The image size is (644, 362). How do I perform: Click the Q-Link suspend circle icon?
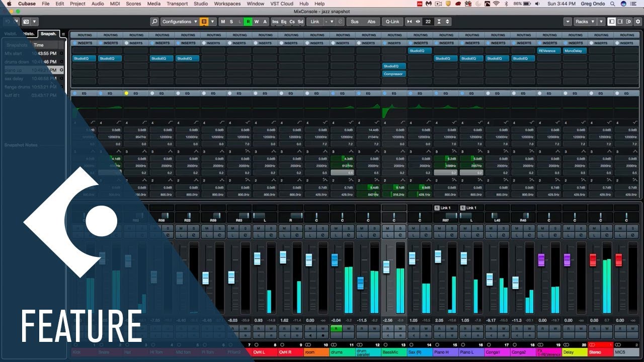point(341,22)
